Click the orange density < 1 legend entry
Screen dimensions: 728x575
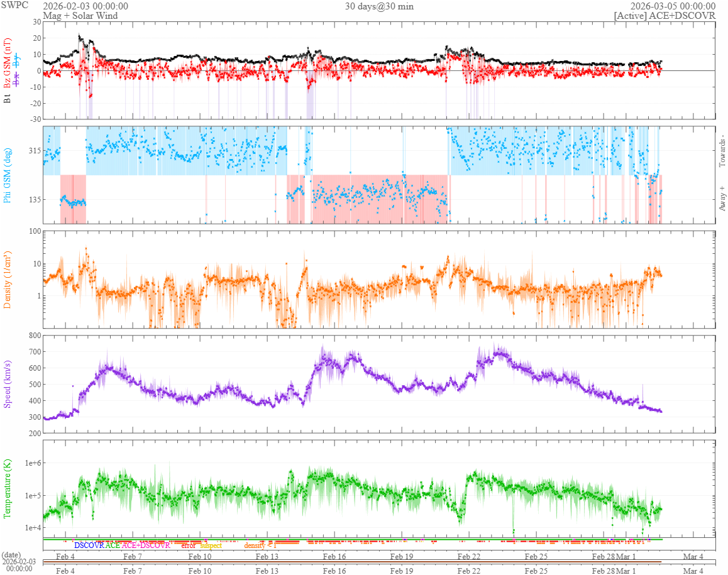tap(260, 545)
